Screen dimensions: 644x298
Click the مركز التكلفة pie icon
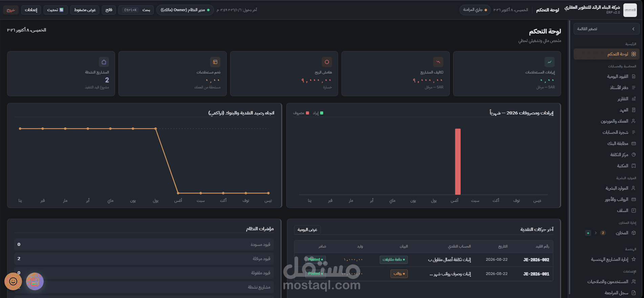tap(634, 155)
